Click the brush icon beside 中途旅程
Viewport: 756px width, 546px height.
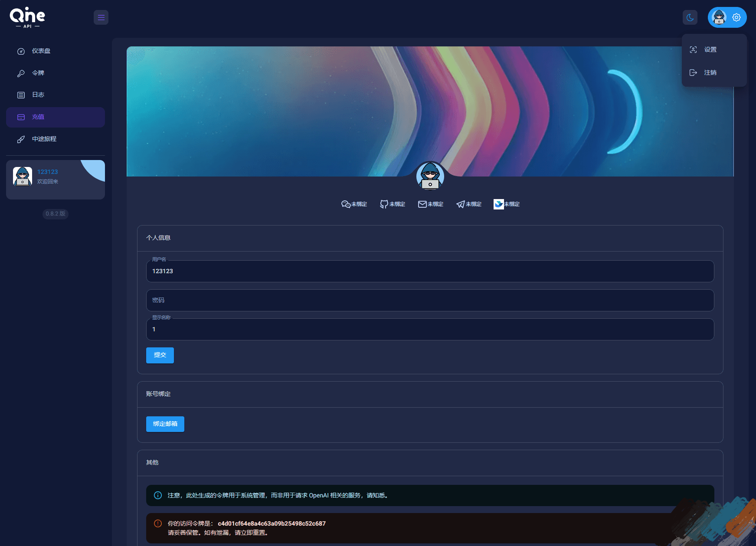tap(21, 139)
